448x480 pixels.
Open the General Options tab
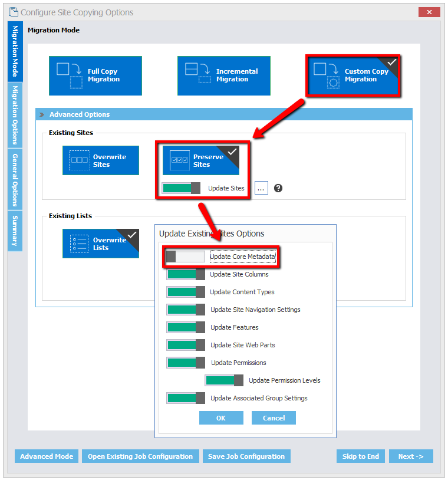15,179
